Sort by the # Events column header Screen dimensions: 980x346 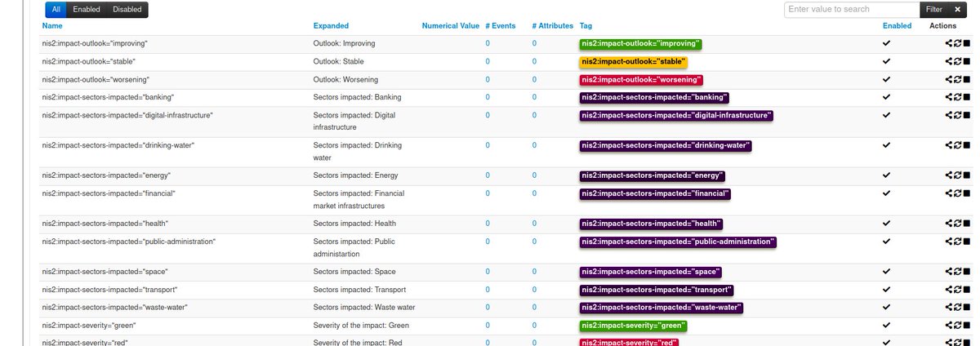[501, 26]
